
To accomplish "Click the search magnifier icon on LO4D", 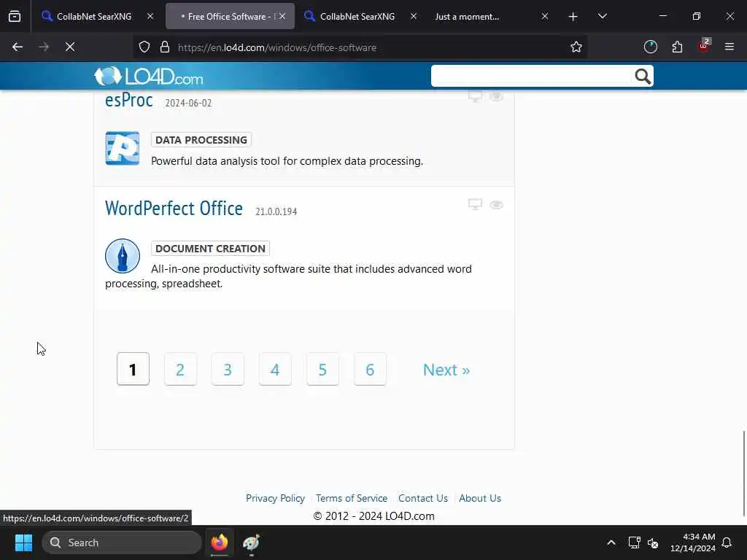I will click(642, 76).
